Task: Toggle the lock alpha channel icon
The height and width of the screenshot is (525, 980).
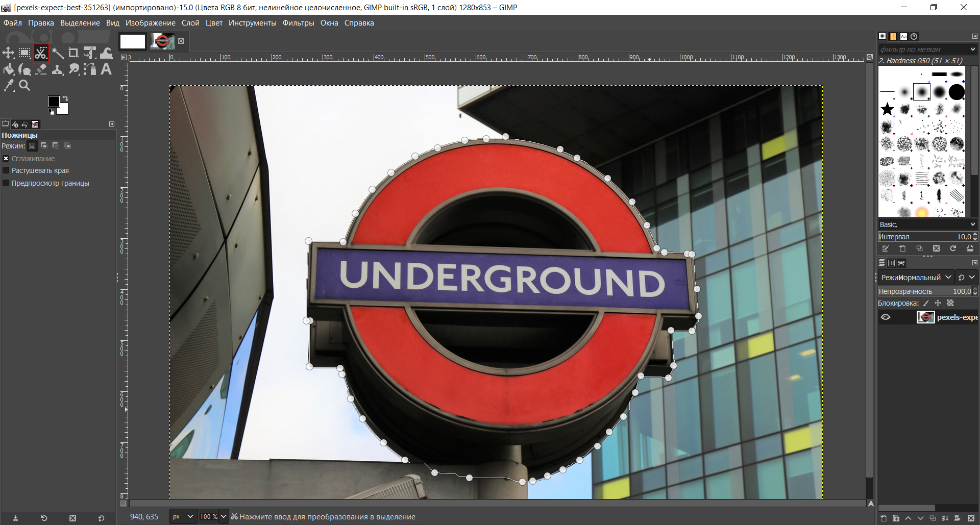Action: [950, 303]
